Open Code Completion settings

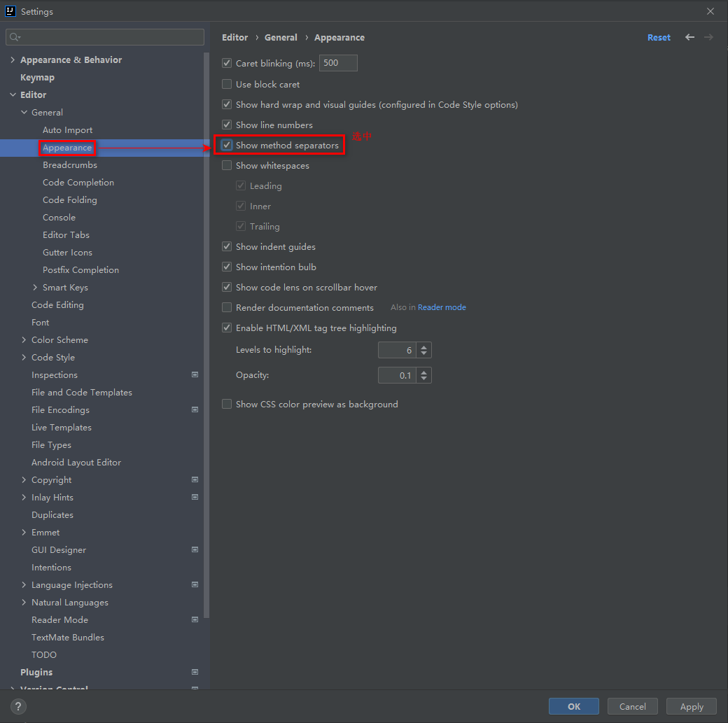(78, 183)
